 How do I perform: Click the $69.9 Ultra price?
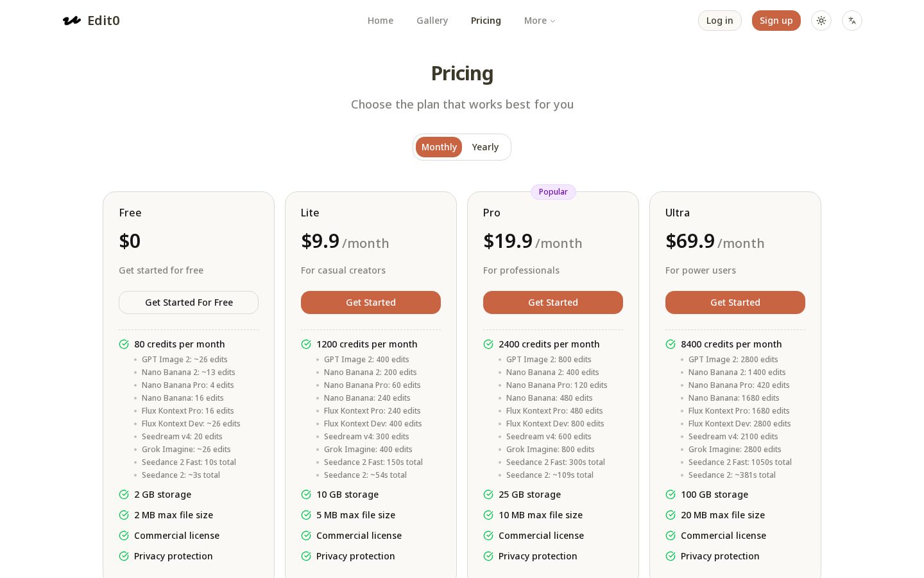(690, 241)
